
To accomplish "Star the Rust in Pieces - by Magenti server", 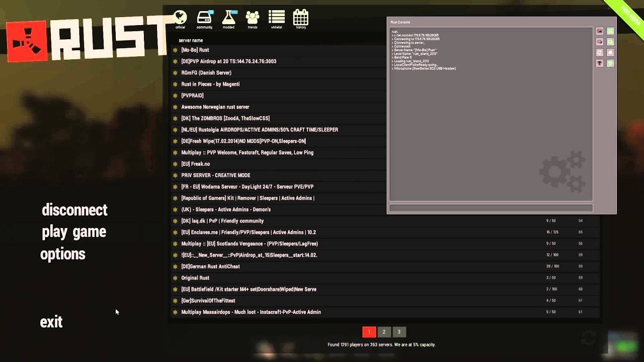I will (175, 84).
